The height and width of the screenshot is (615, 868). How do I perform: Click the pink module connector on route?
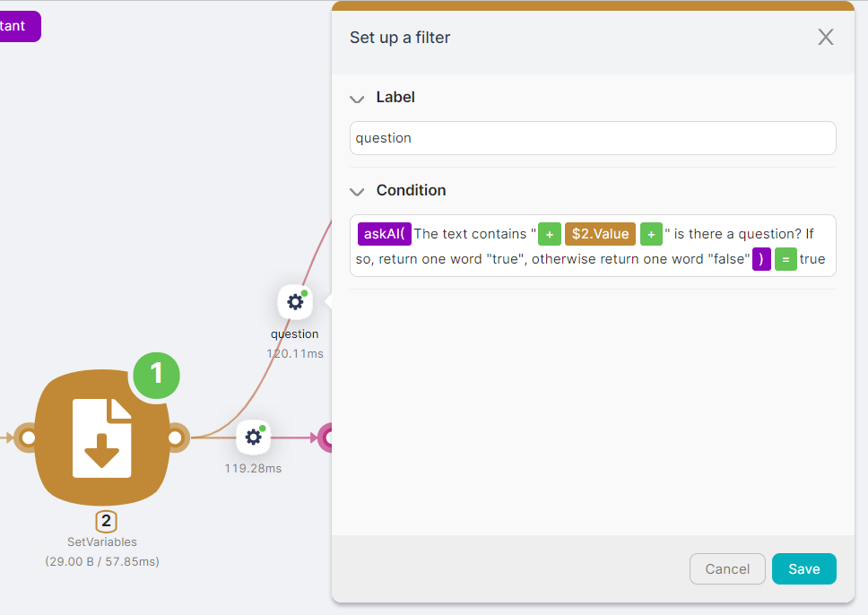pos(327,437)
